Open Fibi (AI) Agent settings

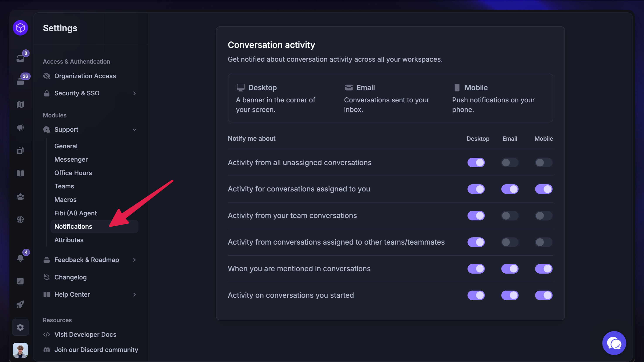(75, 213)
